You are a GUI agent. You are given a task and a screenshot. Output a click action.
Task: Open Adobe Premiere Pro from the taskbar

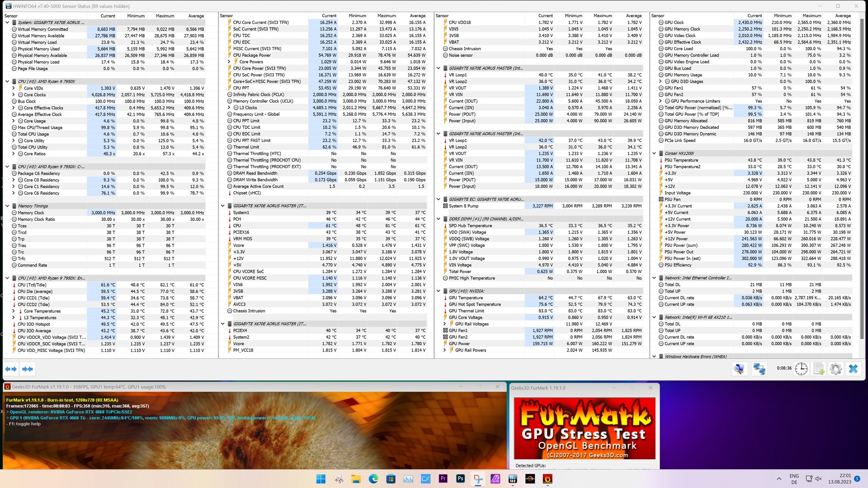(443, 479)
